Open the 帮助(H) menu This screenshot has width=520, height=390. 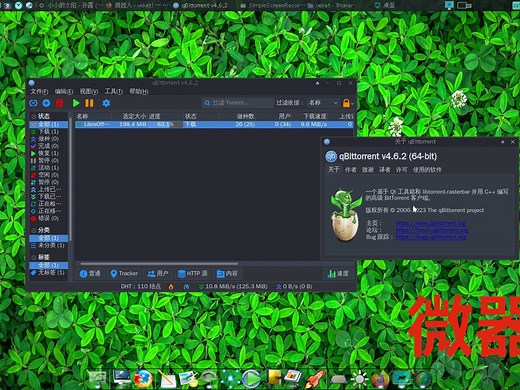(139, 91)
